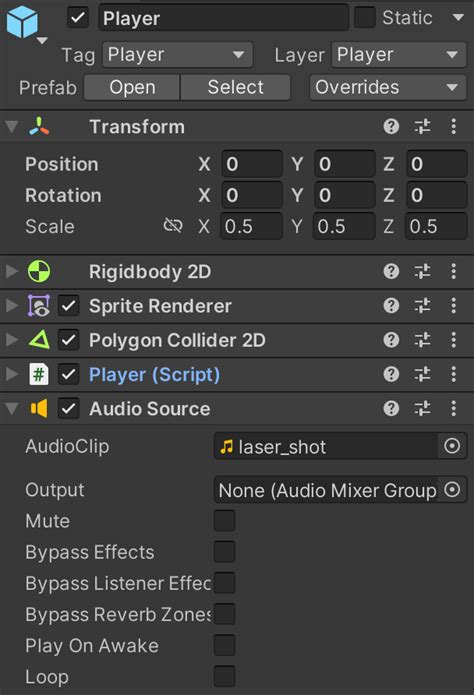Open Polygon Collider 2D three-dot menu
Screen dimensions: 474x695
tap(453, 340)
